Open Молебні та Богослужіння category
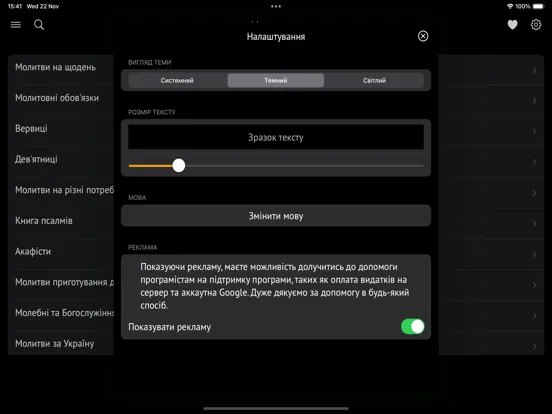 coord(61,315)
